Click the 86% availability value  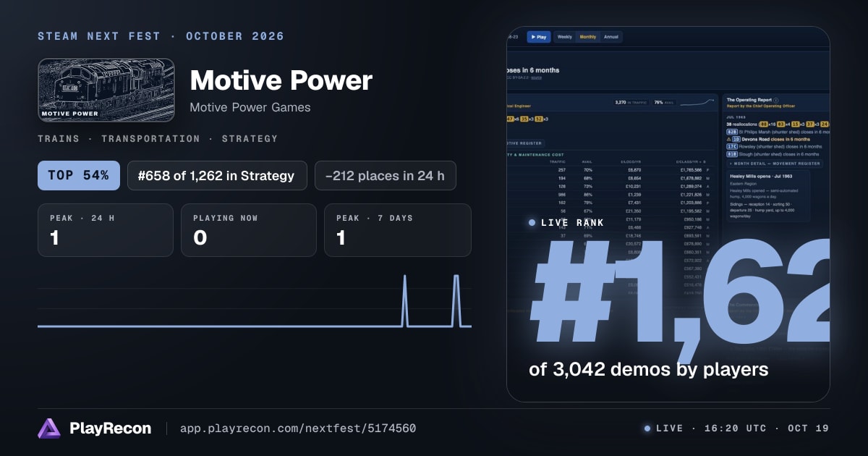point(588,195)
